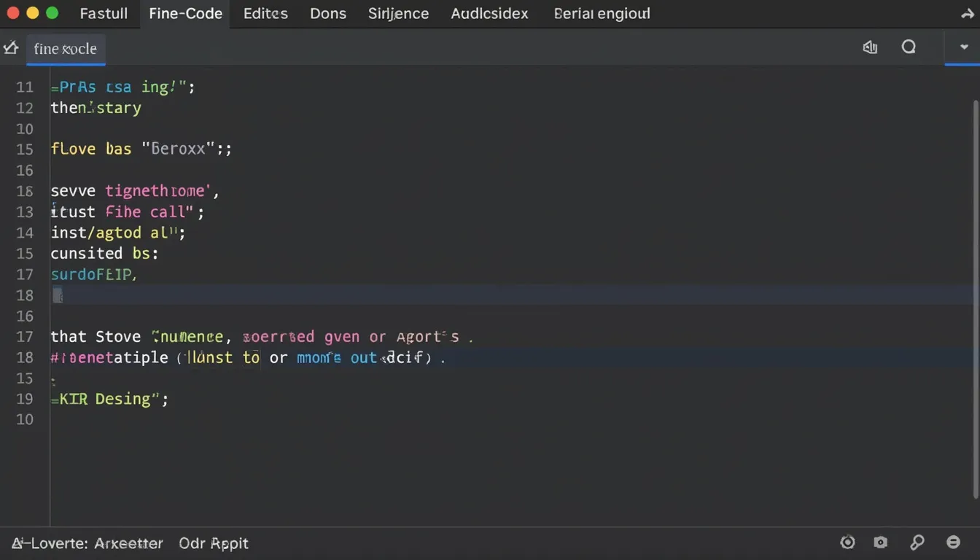Click 'Odr Appit' in the status bar
This screenshot has width=980, height=560.
[214, 543]
